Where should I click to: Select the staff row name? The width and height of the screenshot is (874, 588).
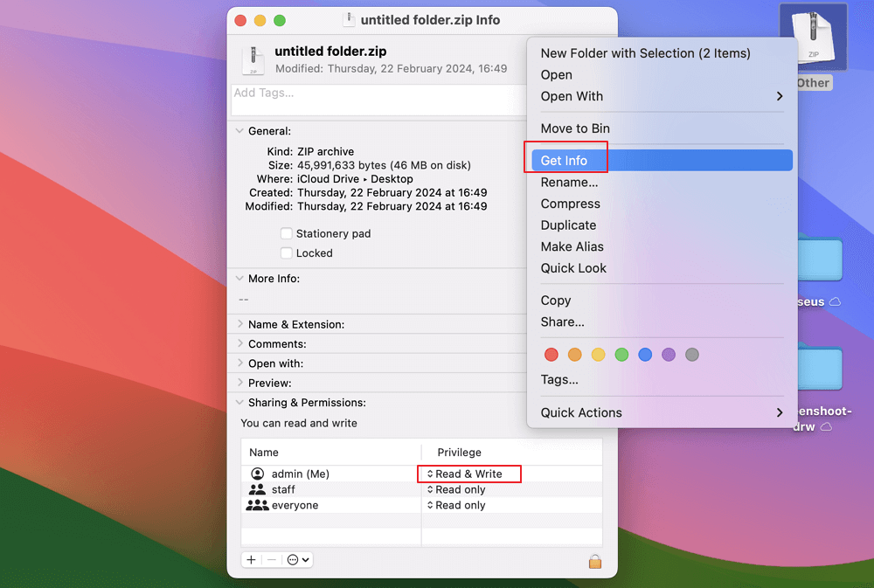(283, 489)
